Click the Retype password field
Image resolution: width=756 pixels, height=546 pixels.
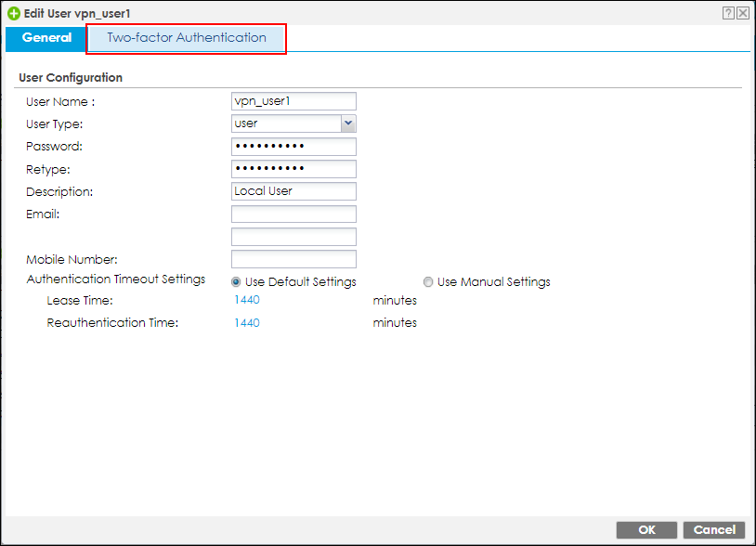293,169
